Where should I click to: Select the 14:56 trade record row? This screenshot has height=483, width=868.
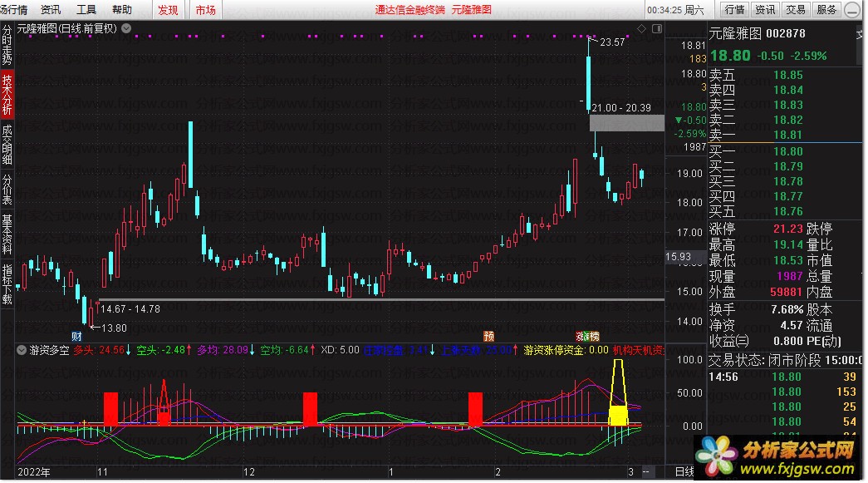[x=785, y=377]
